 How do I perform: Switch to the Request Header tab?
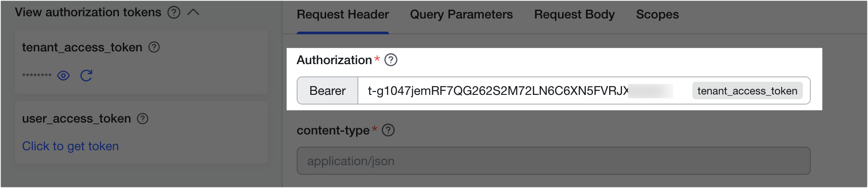343,14
